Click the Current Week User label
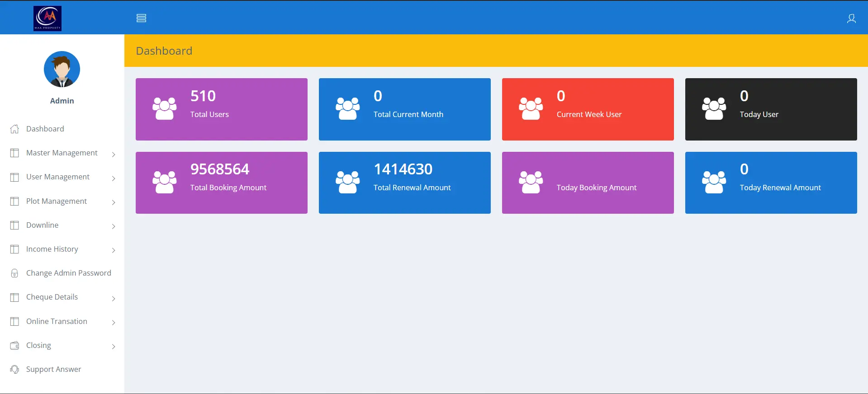Viewport: 868px width, 394px height. pos(589,114)
